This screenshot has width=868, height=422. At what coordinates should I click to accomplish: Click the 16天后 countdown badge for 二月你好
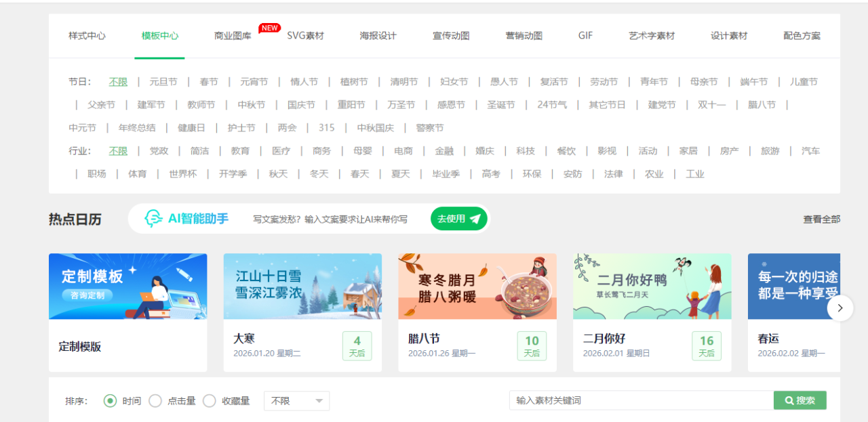point(707,345)
